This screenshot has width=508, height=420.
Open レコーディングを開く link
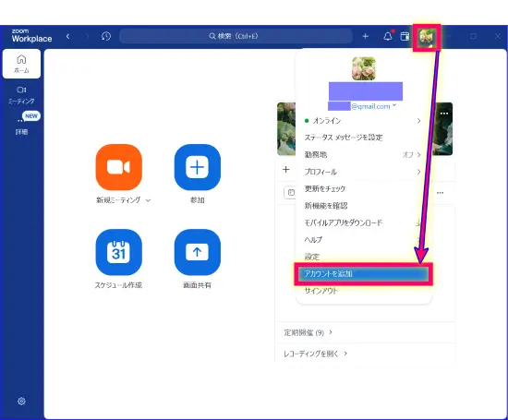316,354
